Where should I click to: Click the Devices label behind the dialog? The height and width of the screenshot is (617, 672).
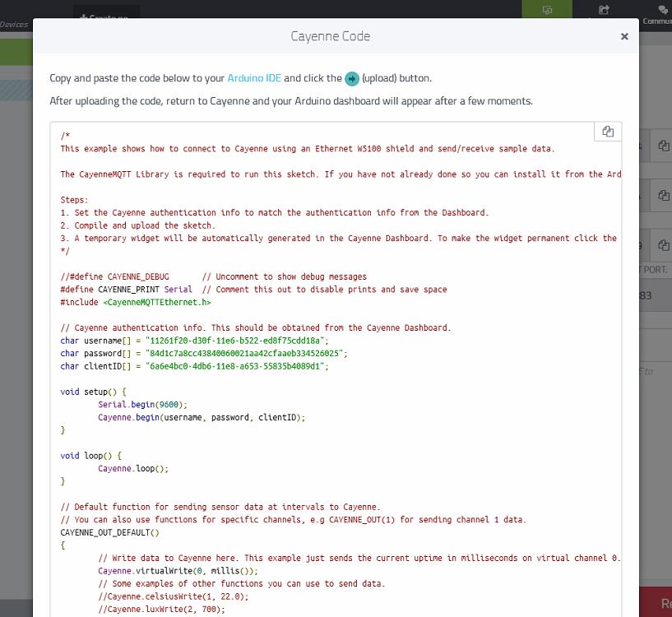pos(14,25)
